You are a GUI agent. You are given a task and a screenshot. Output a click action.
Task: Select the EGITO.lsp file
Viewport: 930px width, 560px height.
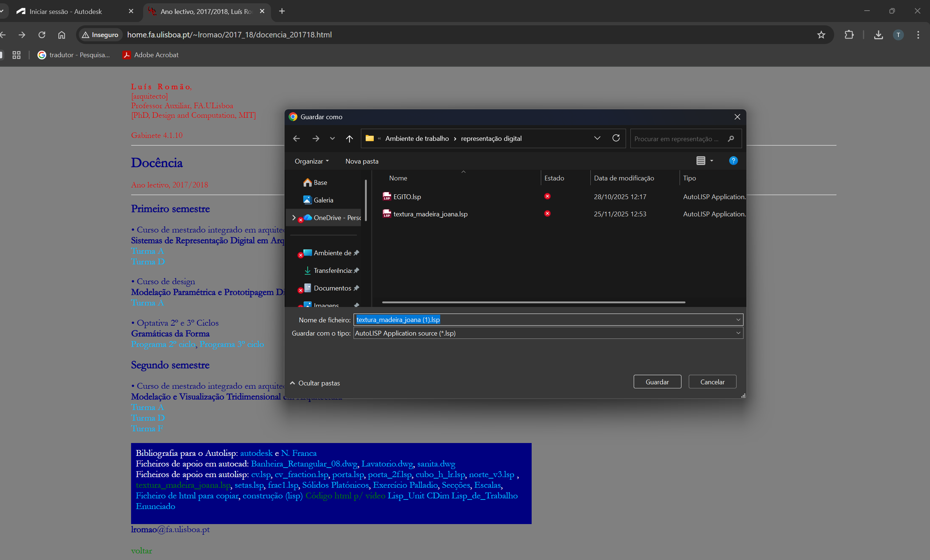(407, 197)
